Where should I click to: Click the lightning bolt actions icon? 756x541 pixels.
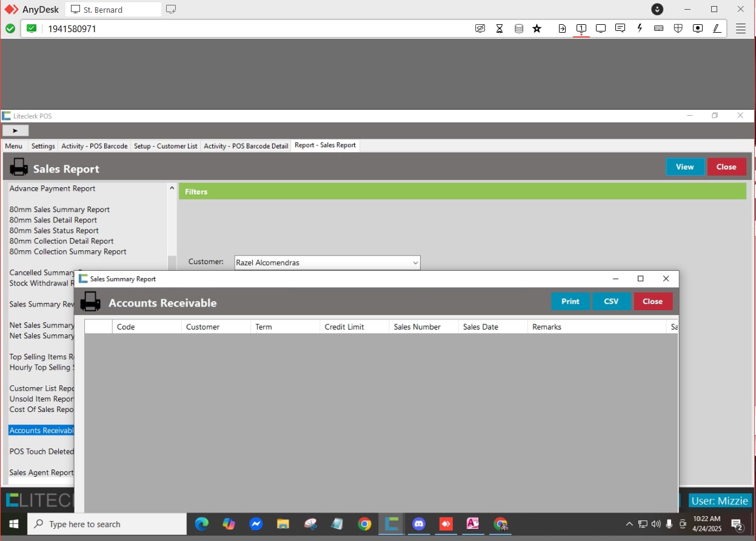pyautogui.click(x=640, y=28)
